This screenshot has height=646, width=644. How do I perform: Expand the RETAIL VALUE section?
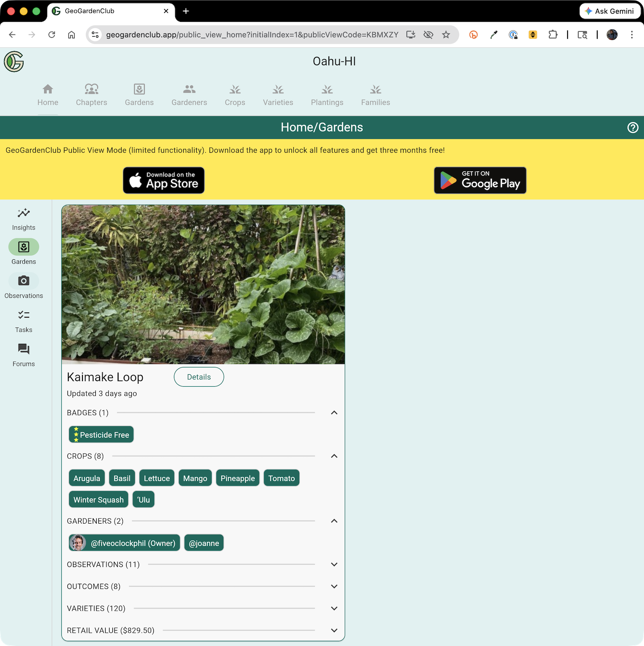pyautogui.click(x=334, y=630)
